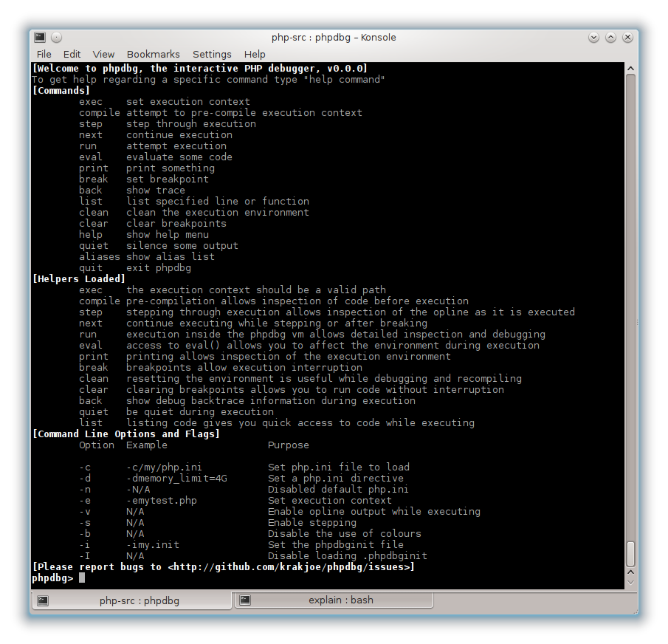Image resolution: width=668 pixels, height=644 pixels.
Task: Close the Konsole window
Action: click(627, 38)
